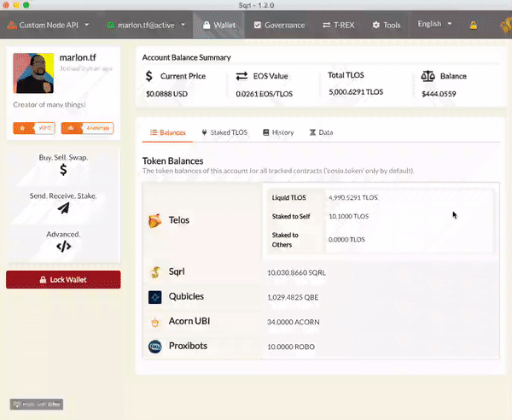Open the marlon.tf@active account dropdown
512x420 pixels.
point(146,25)
